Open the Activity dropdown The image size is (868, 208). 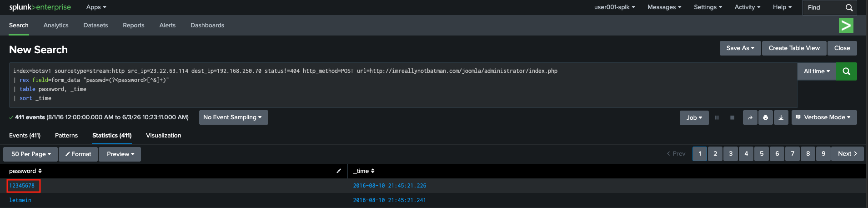(748, 7)
